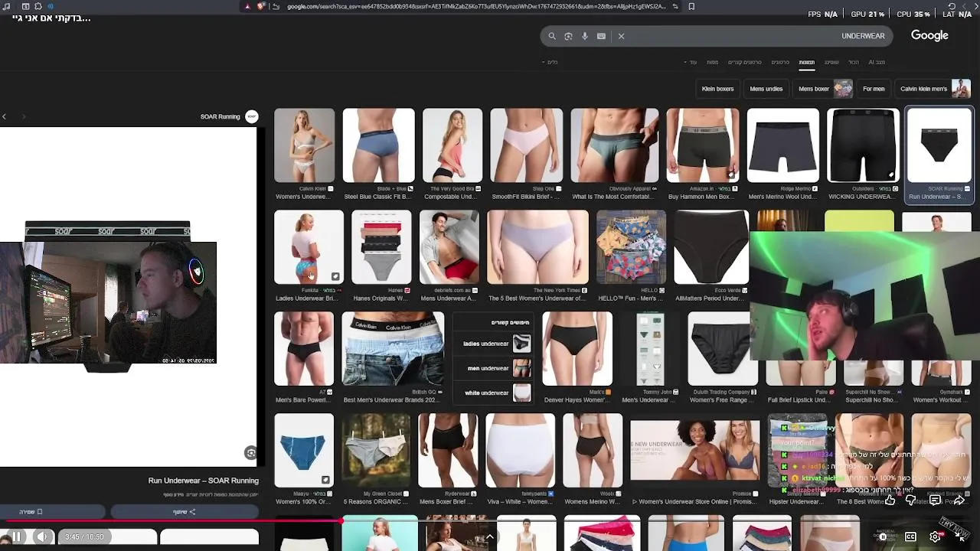The width and height of the screenshot is (980, 551).
Task: Switch to the Short videos tab (סרטונים קצרים)
Action: tap(744, 62)
